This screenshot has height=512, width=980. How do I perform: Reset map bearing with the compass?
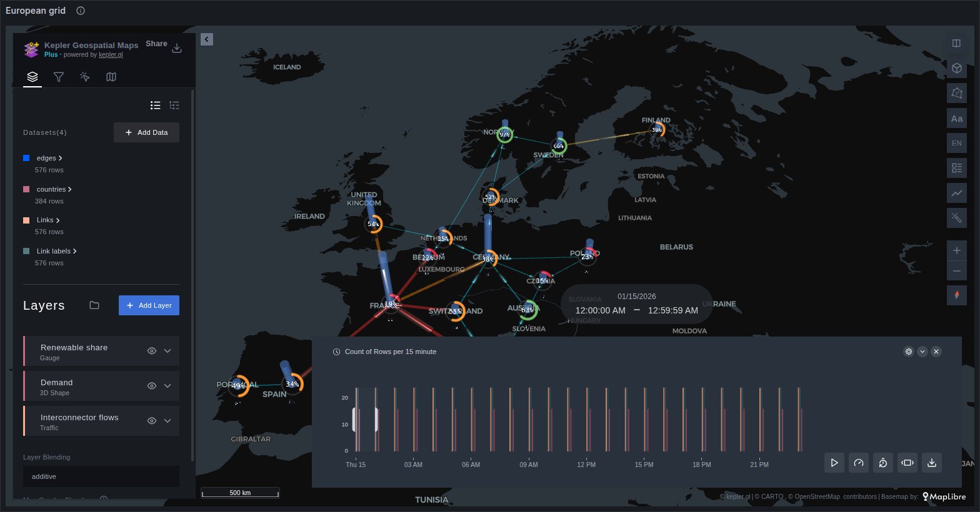pyautogui.click(x=956, y=295)
